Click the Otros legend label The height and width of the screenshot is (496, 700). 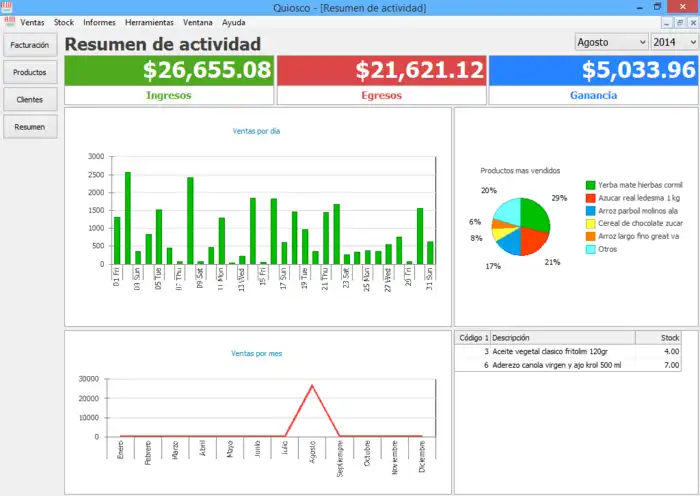(x=608, y=250)
